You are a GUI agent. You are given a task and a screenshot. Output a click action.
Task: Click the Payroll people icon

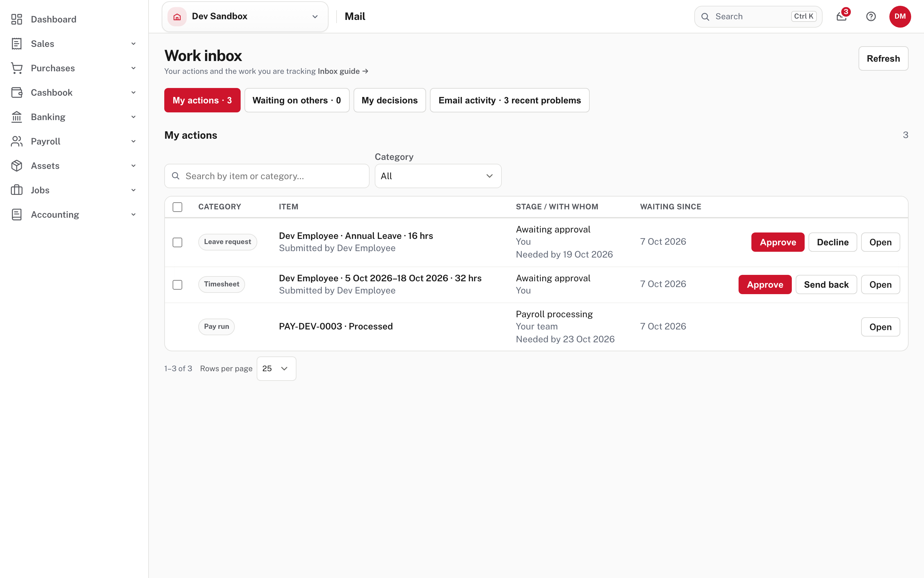pyautogui.click(x=16, y=141)
